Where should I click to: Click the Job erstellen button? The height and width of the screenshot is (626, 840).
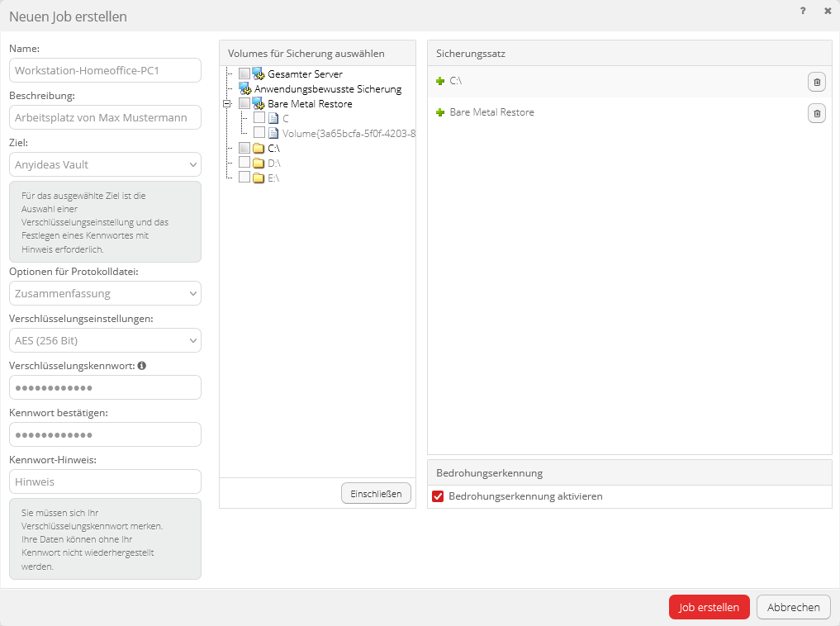coord(709,607)
